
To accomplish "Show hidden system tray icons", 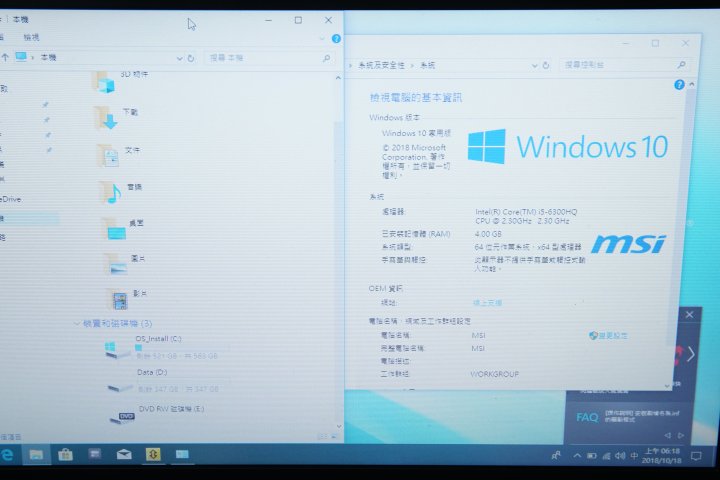I will 577,456.
